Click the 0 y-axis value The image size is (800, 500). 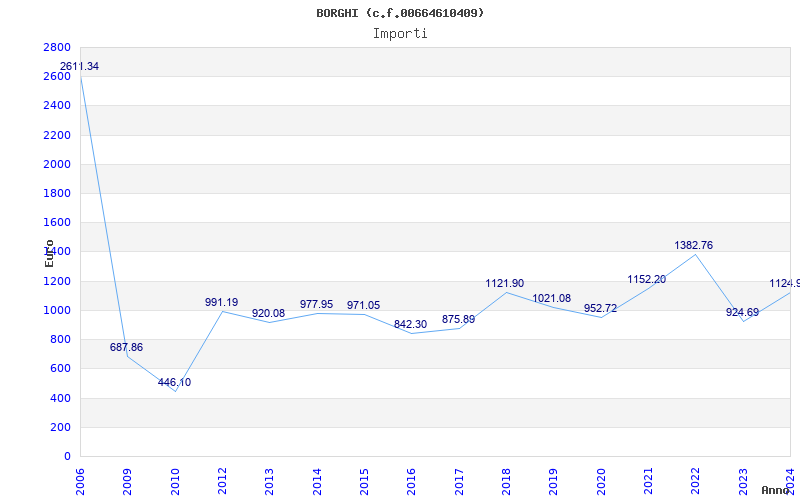(67, 456)
